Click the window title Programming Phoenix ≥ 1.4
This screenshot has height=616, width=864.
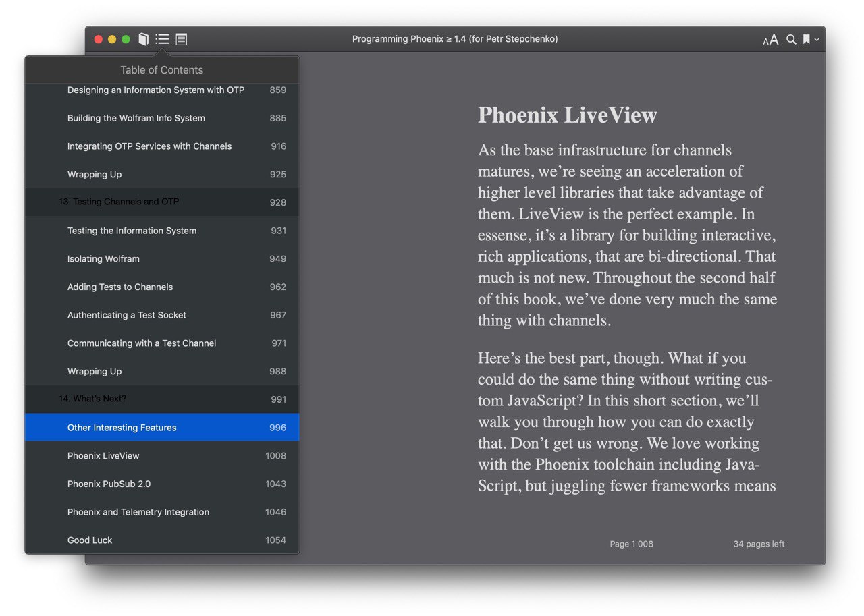point(455,39)
